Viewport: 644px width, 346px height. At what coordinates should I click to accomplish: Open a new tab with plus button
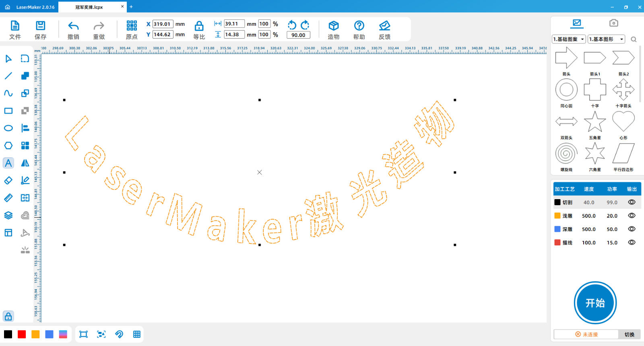(131, 7)
